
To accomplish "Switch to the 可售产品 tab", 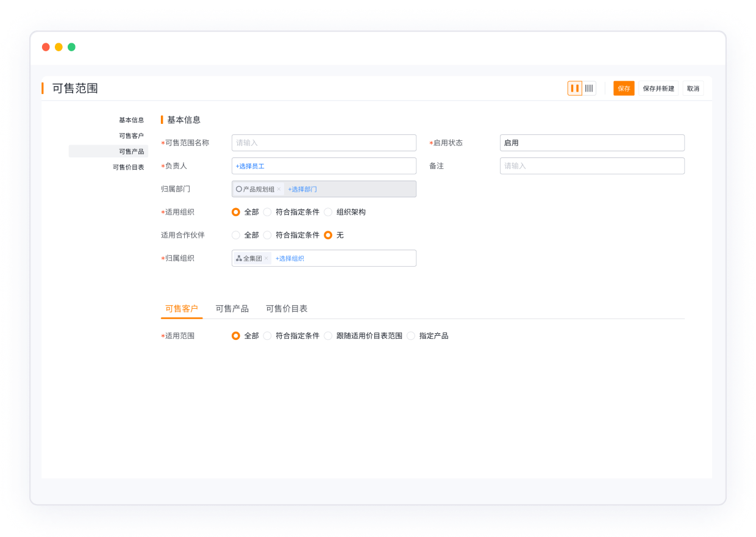I will (232, 308).
